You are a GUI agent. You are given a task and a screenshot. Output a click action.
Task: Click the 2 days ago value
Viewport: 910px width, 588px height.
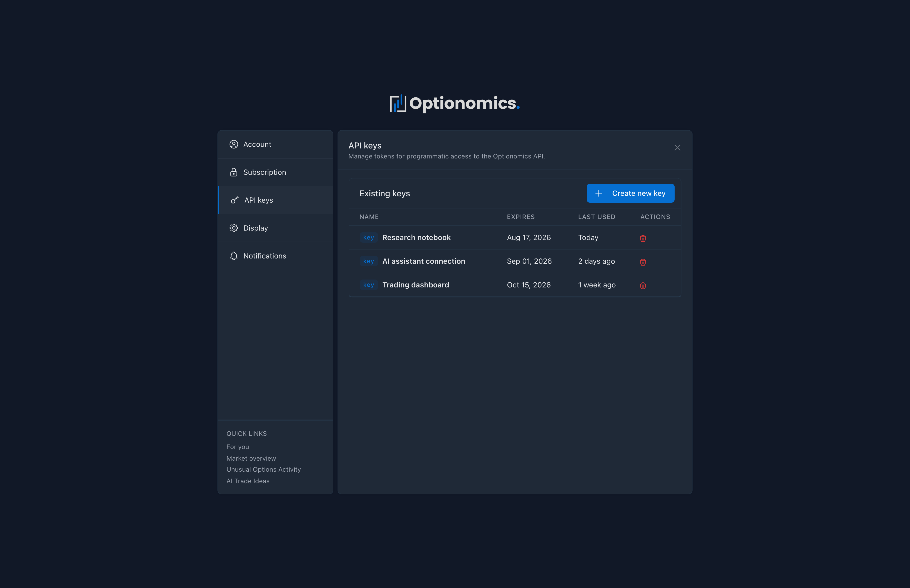596,261
